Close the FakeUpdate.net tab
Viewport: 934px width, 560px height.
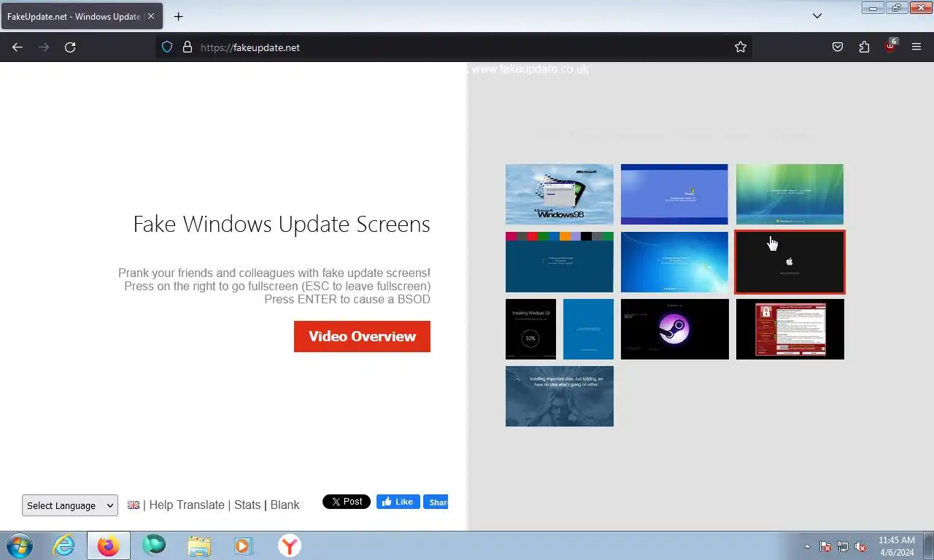(151, 16)
